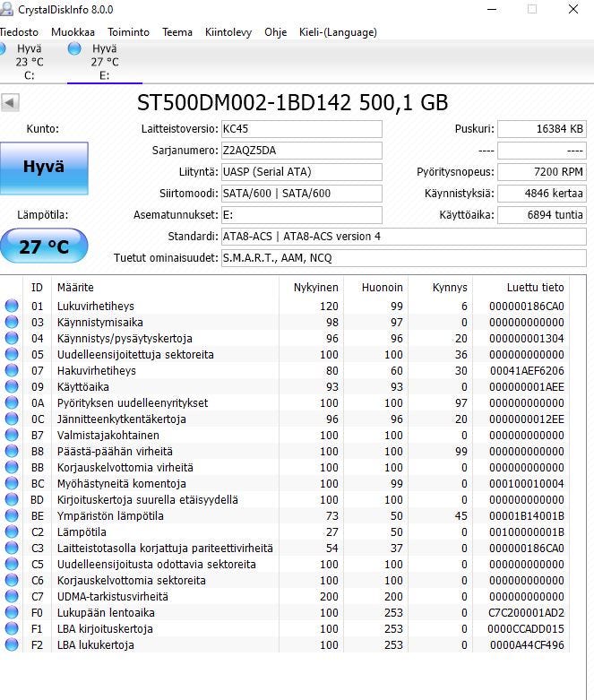Click status orb for B8 Päästä-päähän virheitä
Screen dimensions: 594x700
(12, 451)
